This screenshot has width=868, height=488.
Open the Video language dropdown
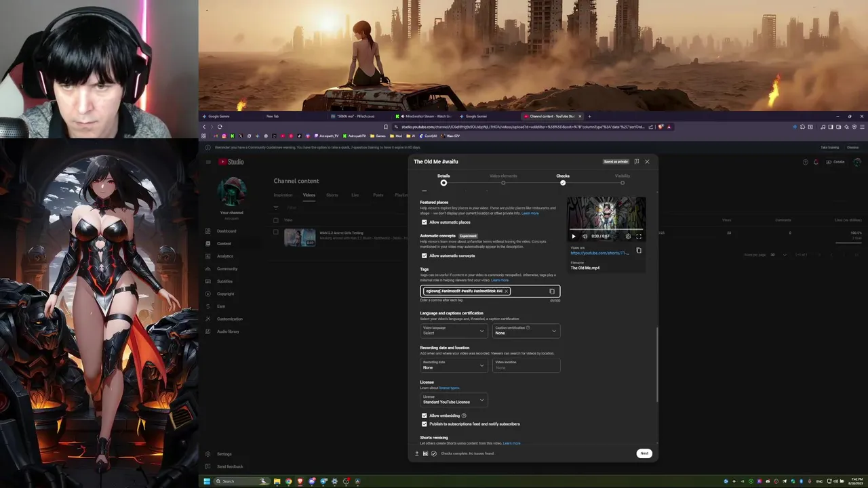tap(454, 331)
